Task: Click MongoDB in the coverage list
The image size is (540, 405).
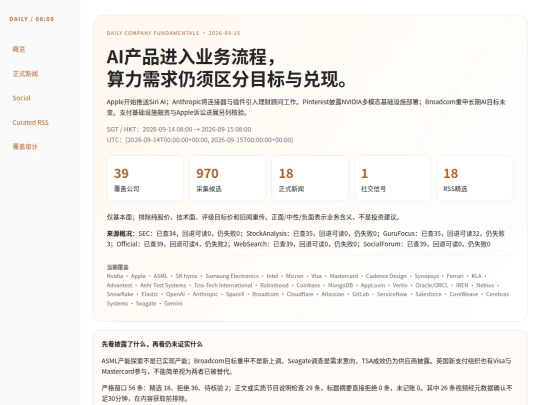Action: (x=340, y=285)
